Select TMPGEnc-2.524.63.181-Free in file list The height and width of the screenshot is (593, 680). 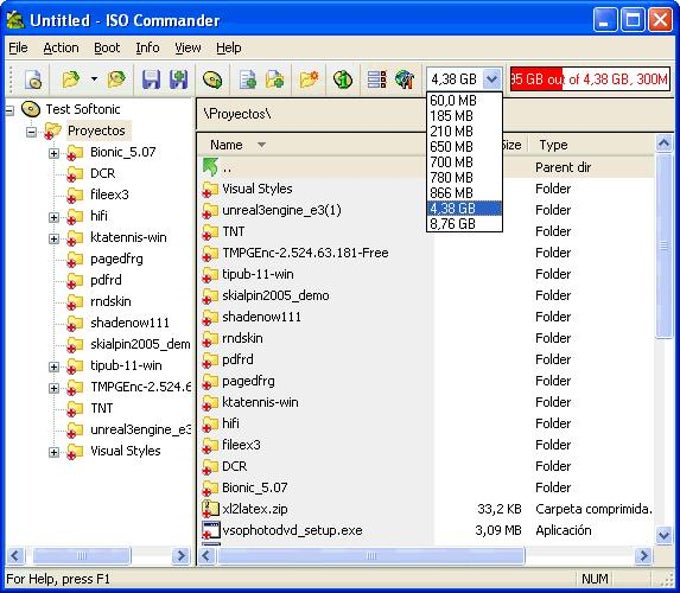click(x=305, y=252)
